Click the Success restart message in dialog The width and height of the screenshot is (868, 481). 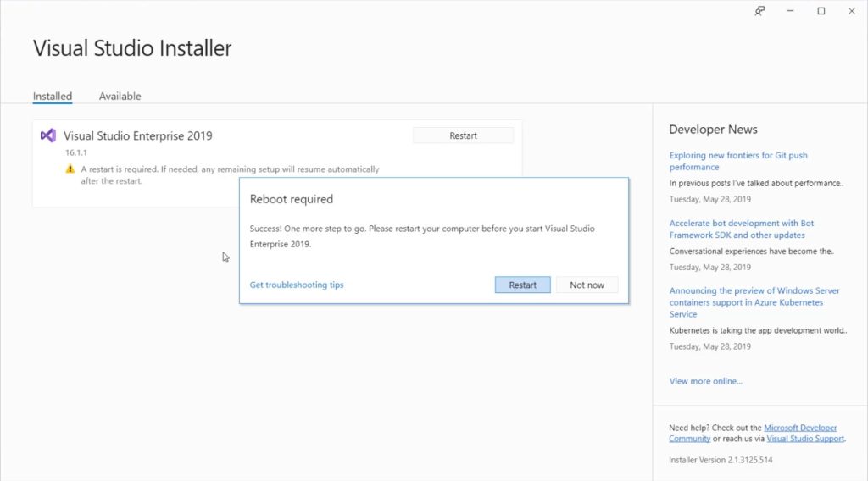(x=422, y=236)
